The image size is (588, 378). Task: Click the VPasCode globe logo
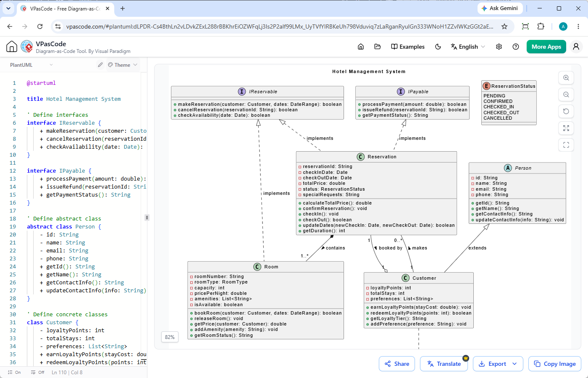27,47
